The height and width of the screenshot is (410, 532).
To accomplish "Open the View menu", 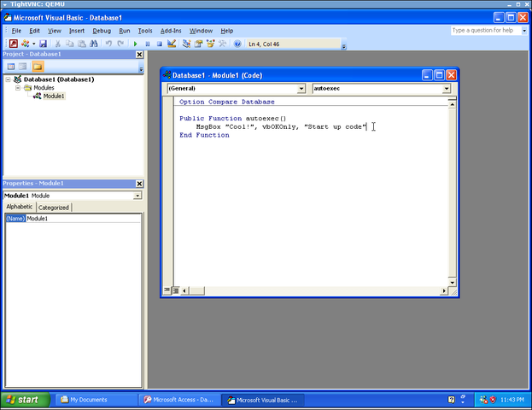I will coord(55,31).
